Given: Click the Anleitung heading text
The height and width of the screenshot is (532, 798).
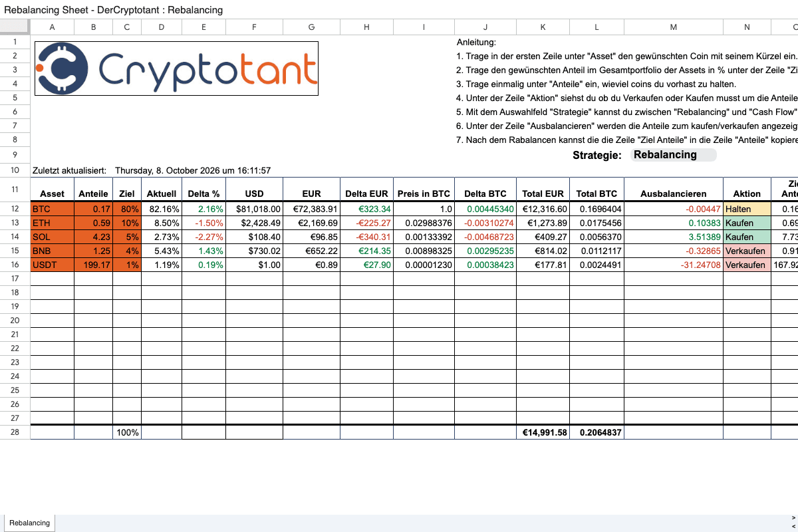Looking at the screenshot, I should (x=476, y=42).
